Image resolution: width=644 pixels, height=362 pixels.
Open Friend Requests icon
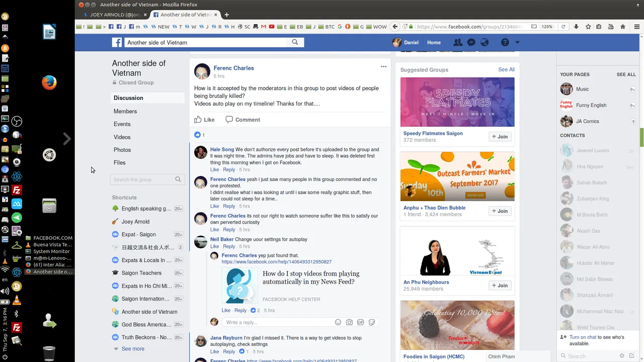point(458,43)
